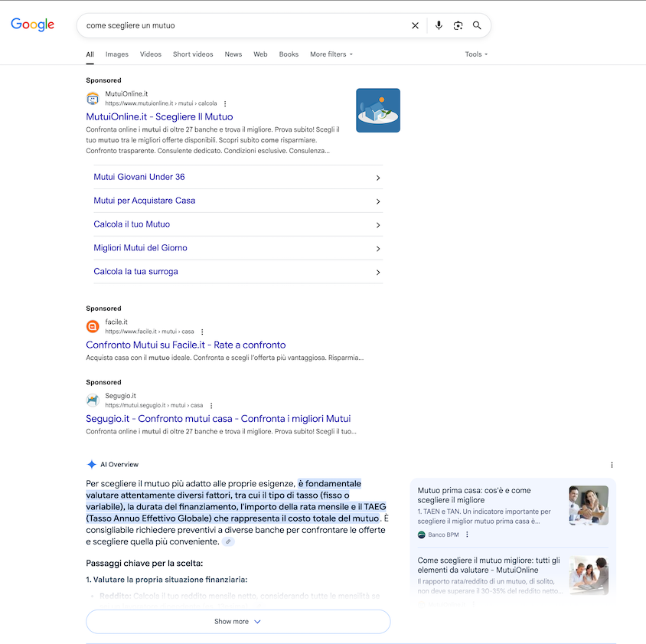Clear the search query with X
This screenshot has height=644, width=646.
click(416, 25)
